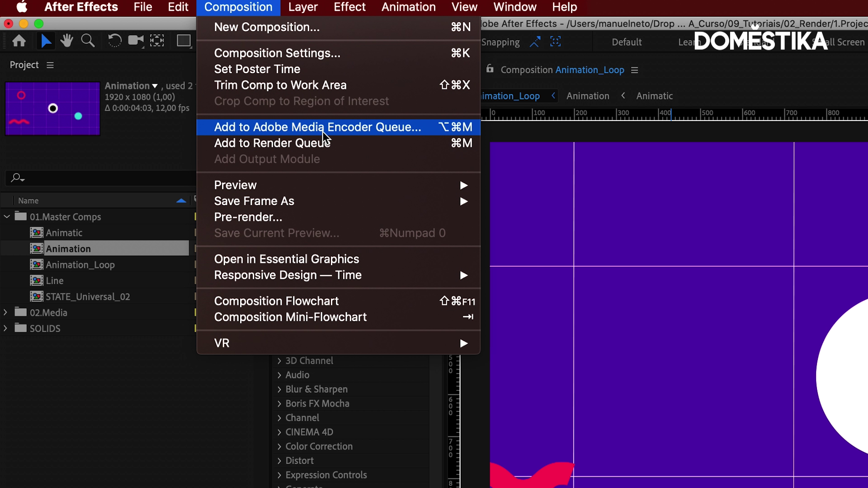Select the Rectangle shape tool

[184, 41]
